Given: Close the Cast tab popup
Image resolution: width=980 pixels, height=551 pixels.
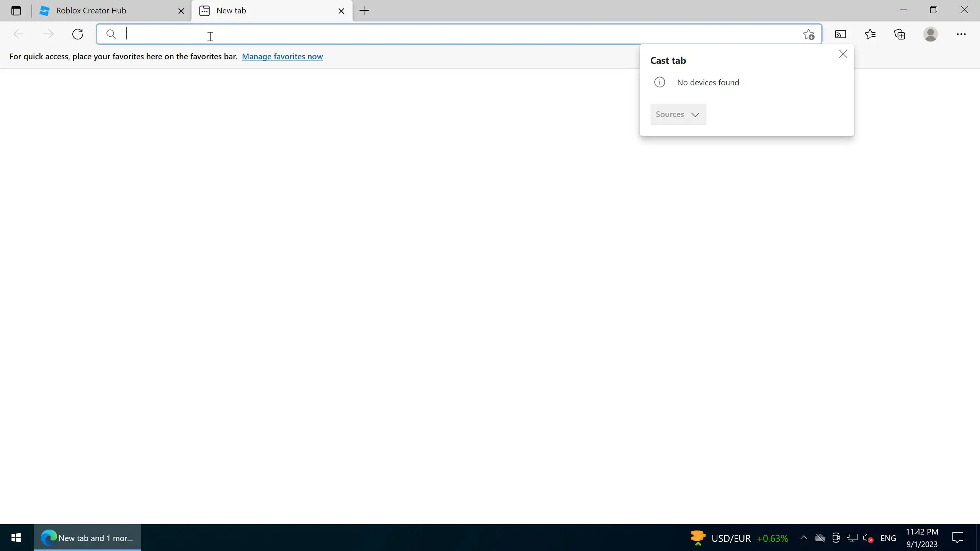Looking at the screenshot, I should point(843,54).
